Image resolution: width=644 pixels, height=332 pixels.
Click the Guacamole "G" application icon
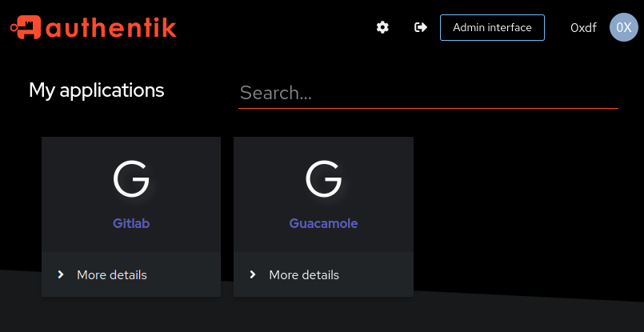pyautogui.click(x=323, y=179)
